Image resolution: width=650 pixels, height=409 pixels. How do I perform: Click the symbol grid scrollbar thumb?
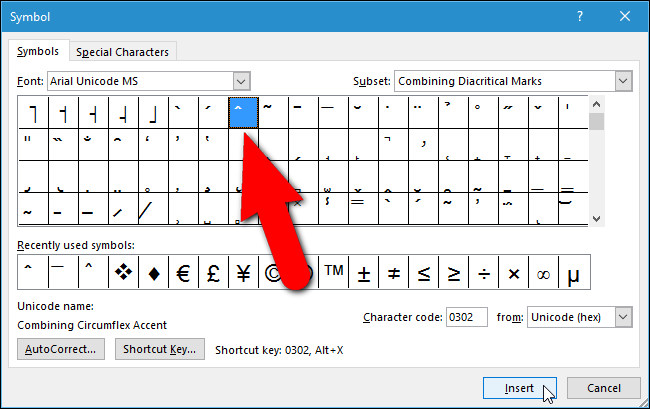tap(596, 121)
